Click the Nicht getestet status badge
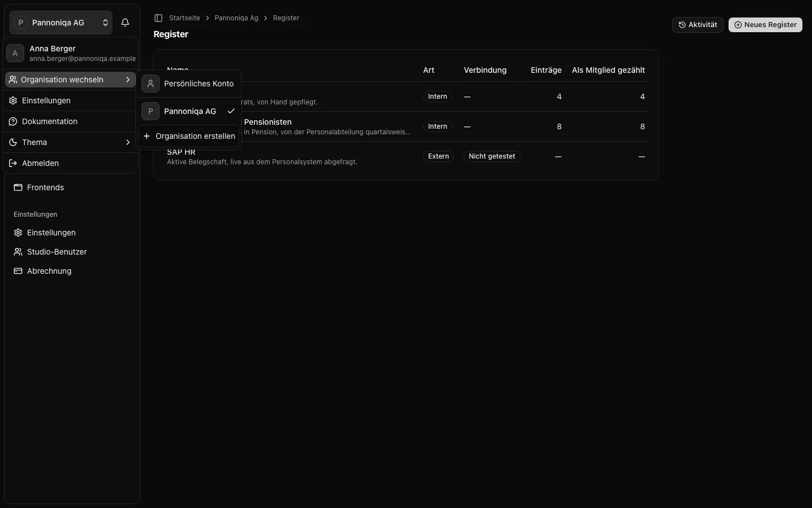 pyautogui.click(x=492, y=156)
